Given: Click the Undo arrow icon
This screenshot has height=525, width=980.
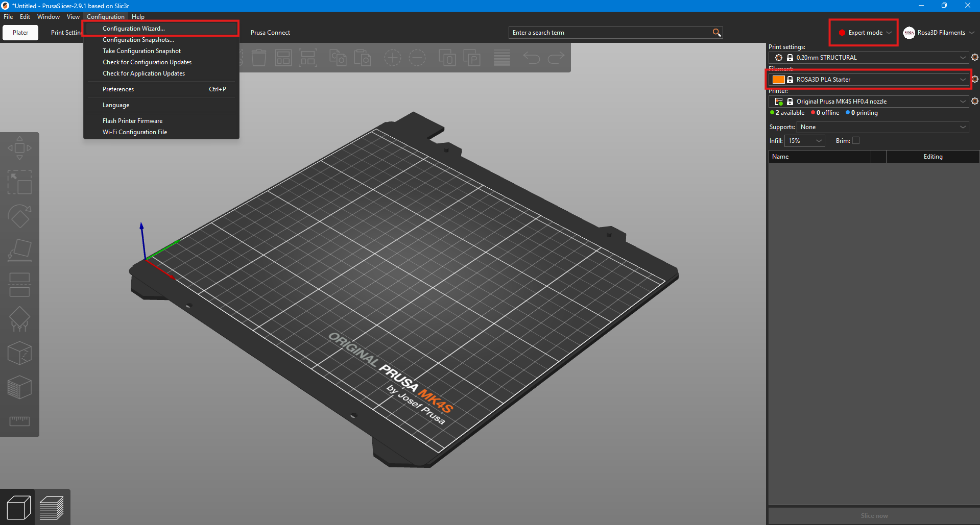Looking at the screenshot, I should [532, 58].
